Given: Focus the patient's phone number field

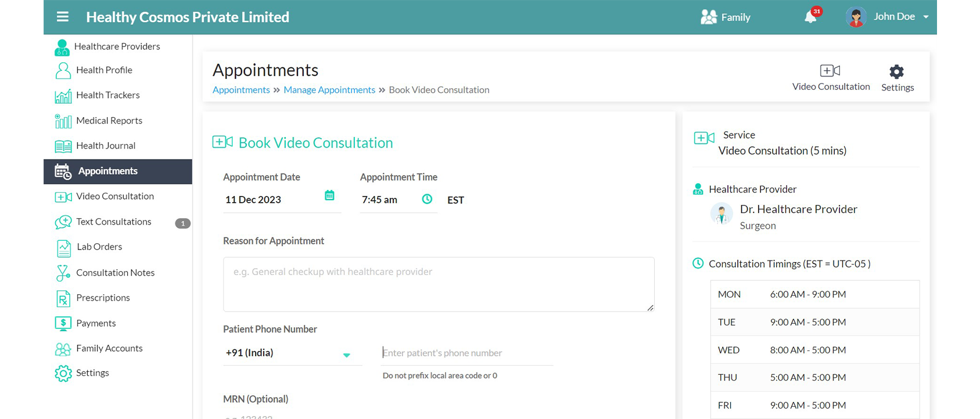Looking at the screenshot, I should (467, 353).
